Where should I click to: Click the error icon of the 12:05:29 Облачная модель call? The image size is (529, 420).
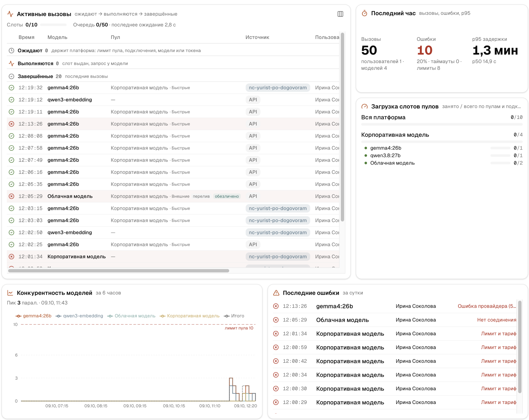point(11,196)
